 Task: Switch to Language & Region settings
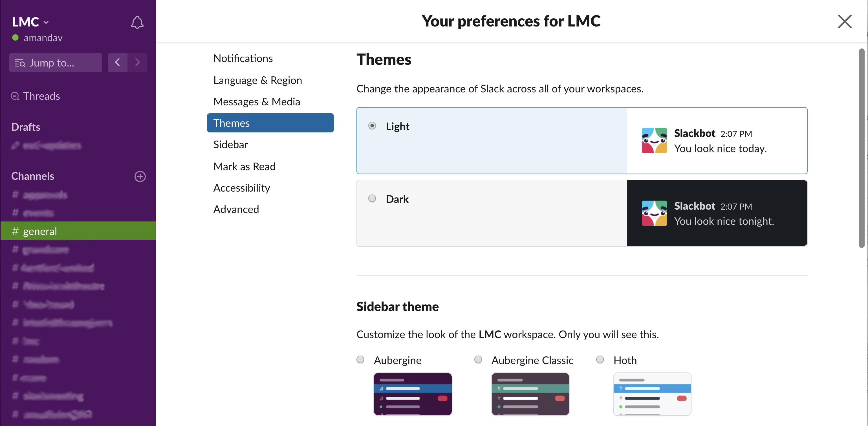click(x=257, y=79)
